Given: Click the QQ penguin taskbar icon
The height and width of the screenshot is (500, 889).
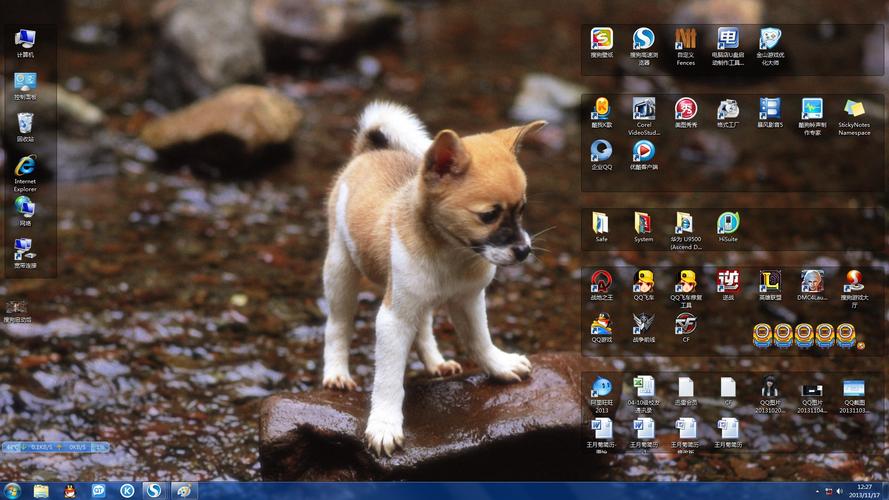Looking at the screenshot, I should tap(70, 490).
